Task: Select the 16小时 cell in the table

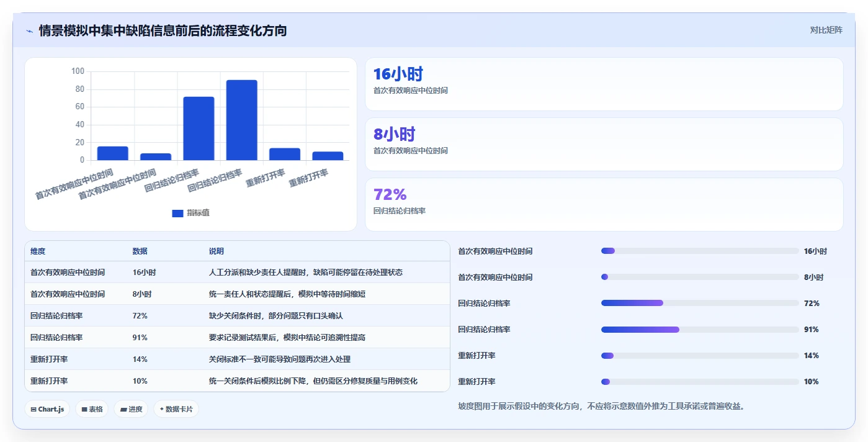Action: coord(144,273)
